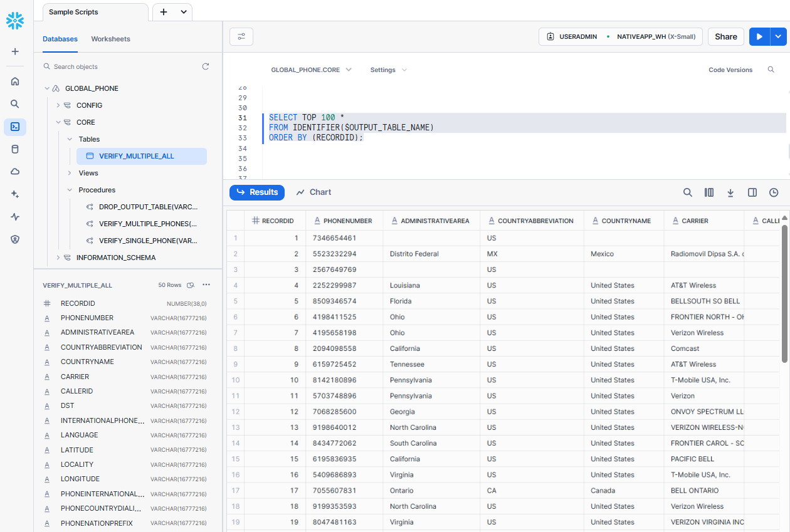Collapse the GLOBAL_PHONE database node
The height and width of the screenshot is (532, 790).
[47, 88]
